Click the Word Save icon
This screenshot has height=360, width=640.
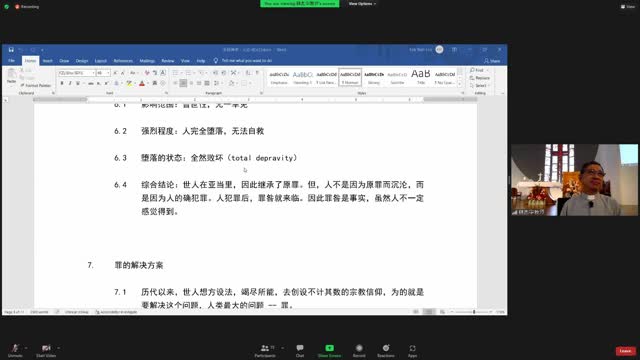point(11,50)
